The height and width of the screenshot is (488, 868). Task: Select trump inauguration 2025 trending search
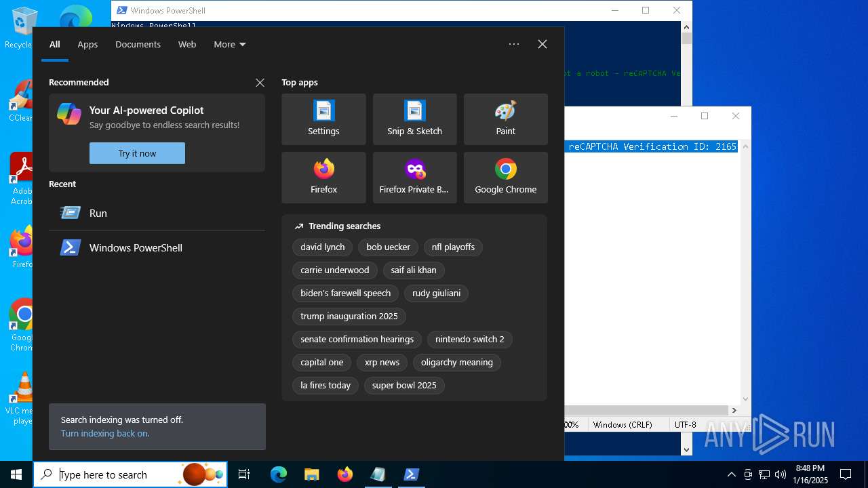pyautogui.click(x=349, y=317)
